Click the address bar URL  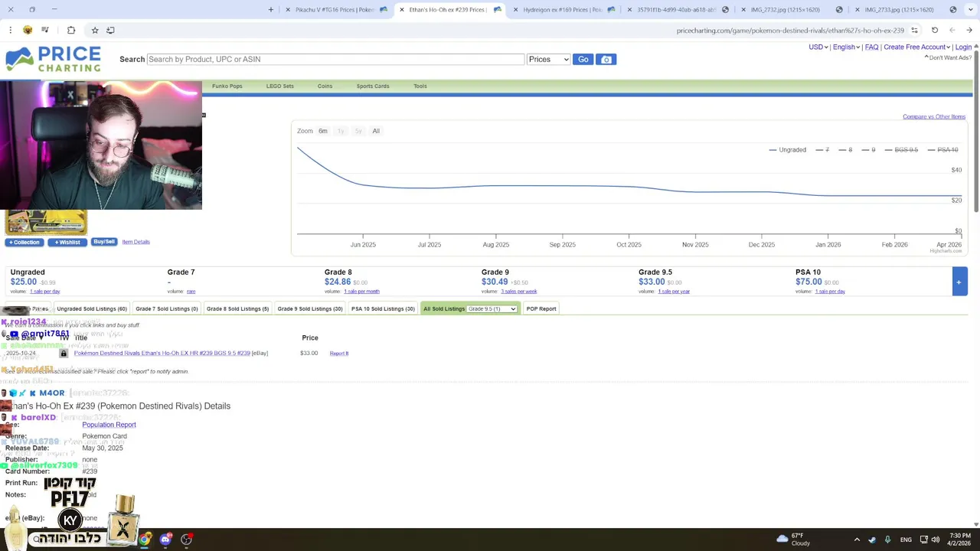tap(790, 31)
